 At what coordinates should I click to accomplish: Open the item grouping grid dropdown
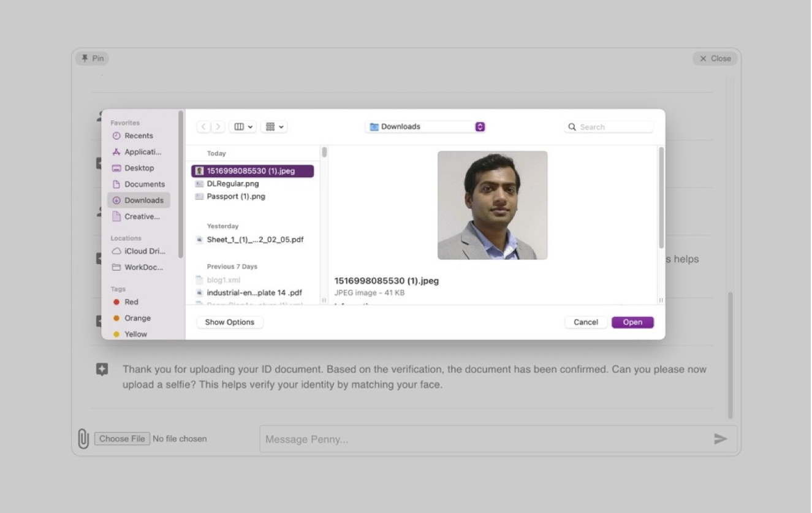click(274, 127)
